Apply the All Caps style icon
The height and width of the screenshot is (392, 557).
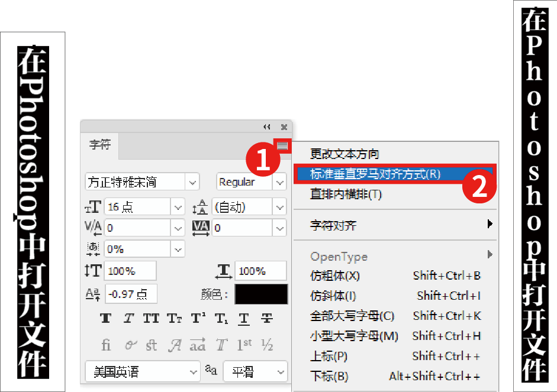151,318
